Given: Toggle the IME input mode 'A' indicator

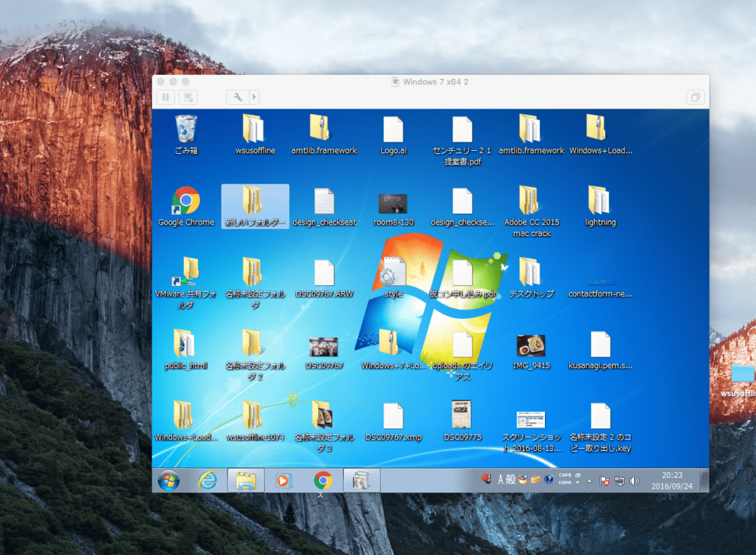Looking at the screenshot, I should [x=500, y=480].
